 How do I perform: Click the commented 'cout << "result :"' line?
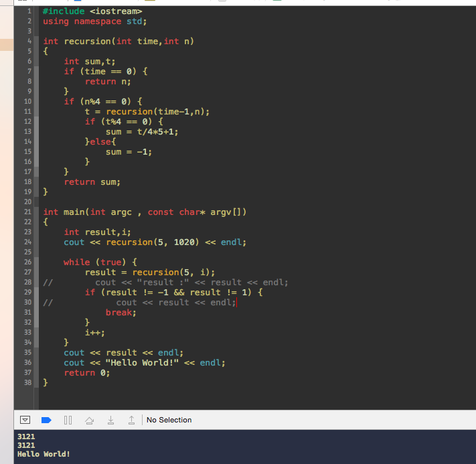(191, 283)
